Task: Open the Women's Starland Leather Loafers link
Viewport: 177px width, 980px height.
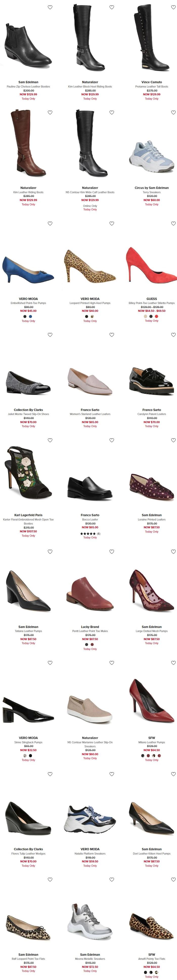Action: coord(90,414)
